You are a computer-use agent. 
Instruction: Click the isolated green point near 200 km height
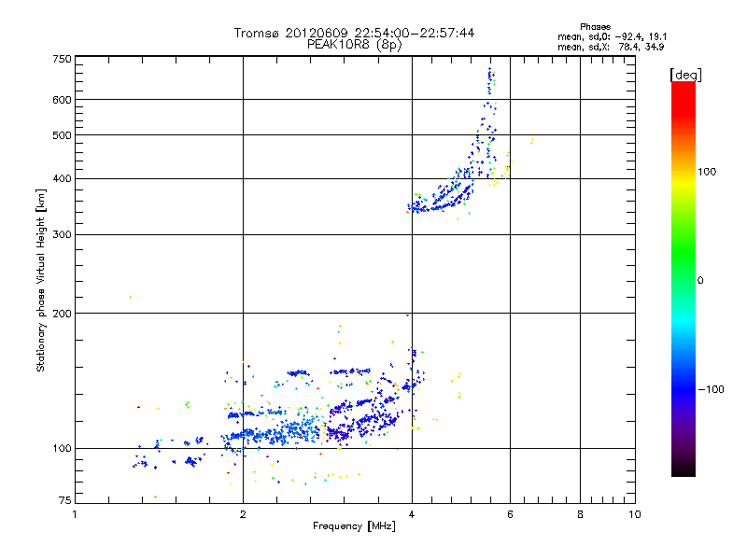click(x=131, y=297)
